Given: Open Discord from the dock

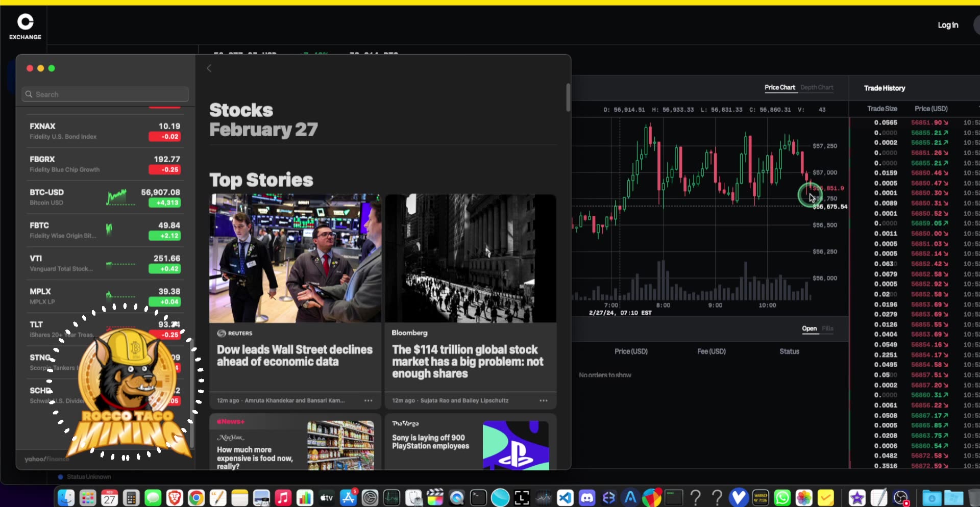Looking at the screenshot, I should (588, 497).
